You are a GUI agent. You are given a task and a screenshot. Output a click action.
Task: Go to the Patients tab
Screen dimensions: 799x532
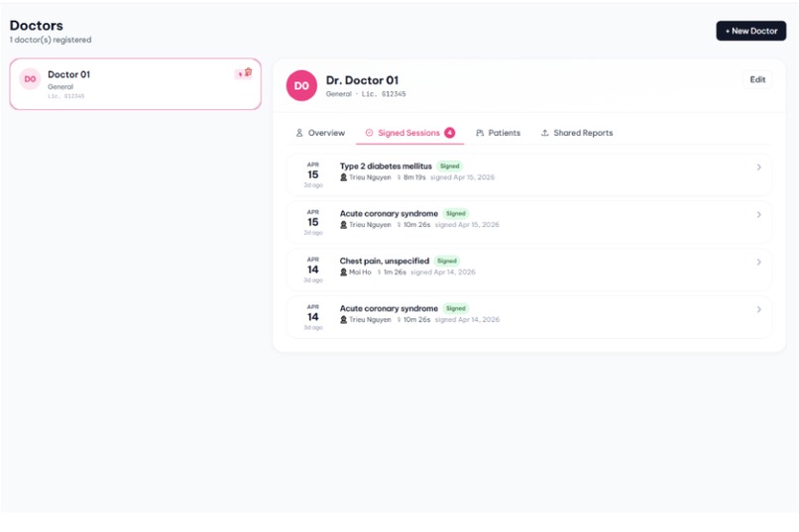tap(498, 133)
